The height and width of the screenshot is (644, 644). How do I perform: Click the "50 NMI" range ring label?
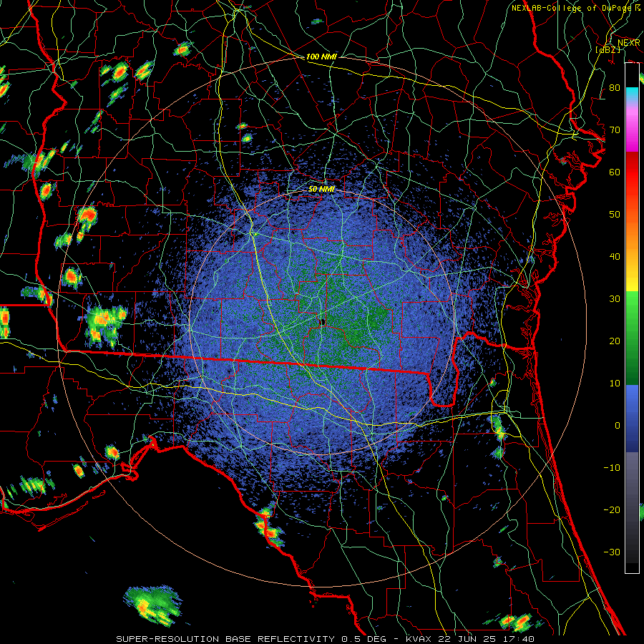tap(321, 189)
